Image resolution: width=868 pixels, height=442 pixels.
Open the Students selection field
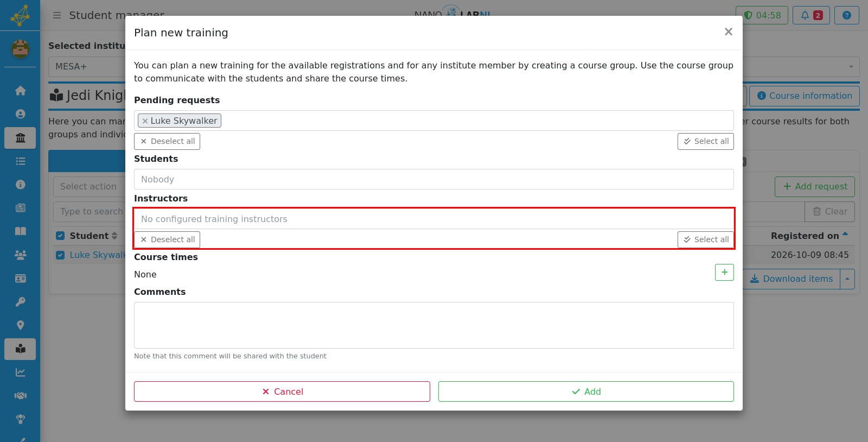(434, 179)
